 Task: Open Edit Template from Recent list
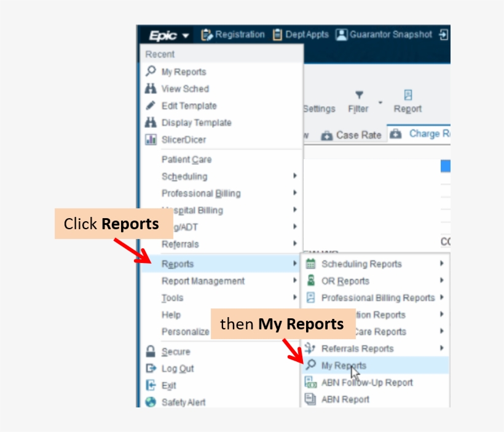189,106
